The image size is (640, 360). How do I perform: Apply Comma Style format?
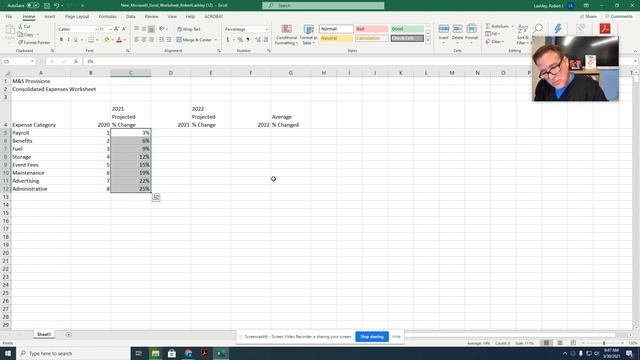[248, 40]
